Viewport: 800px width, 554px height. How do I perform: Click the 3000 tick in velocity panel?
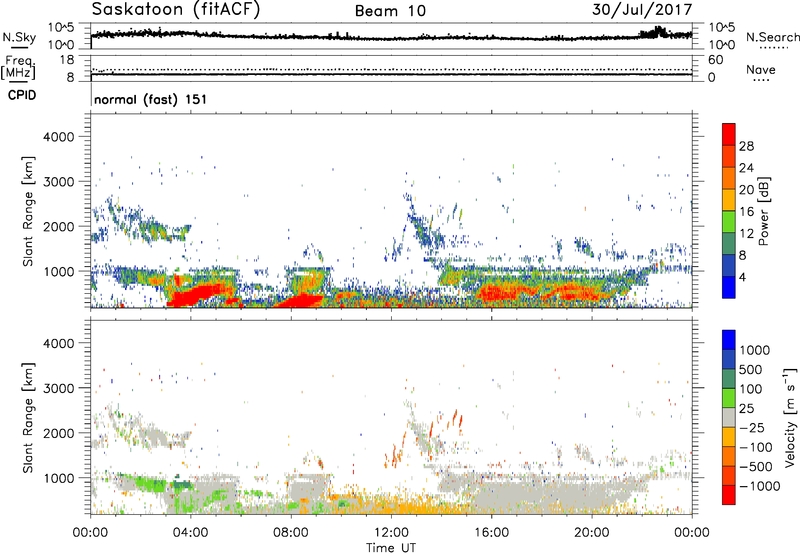tap(59, 388)
